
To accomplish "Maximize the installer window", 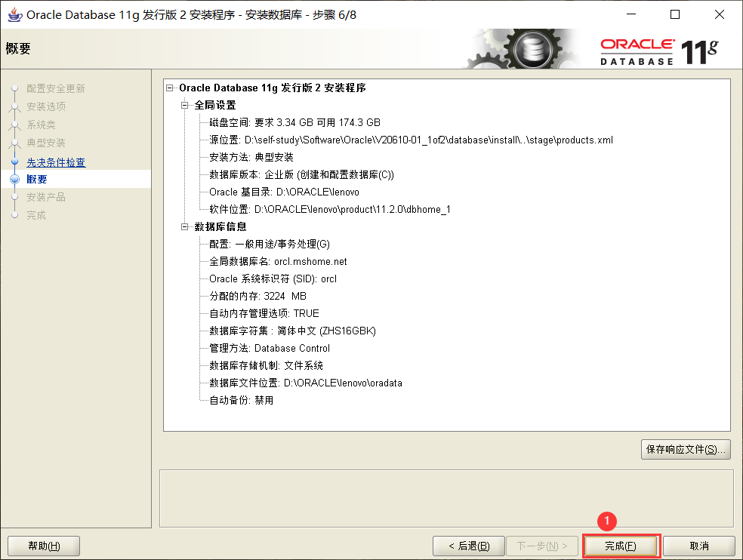I will (x=675, y=14).
